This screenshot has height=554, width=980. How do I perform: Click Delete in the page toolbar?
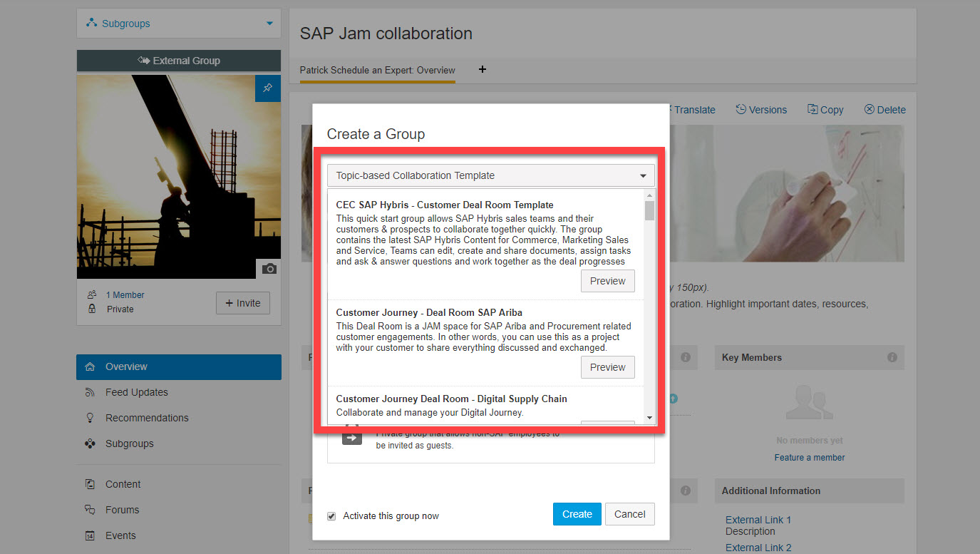[x=884, y=110]
